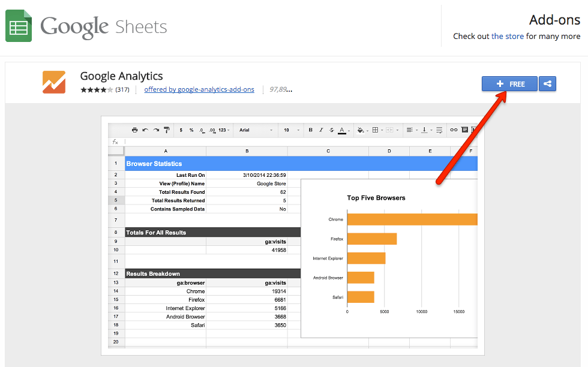The image size is (588, 367).
Task: Click the Safari bar in chart
Action: point(361,297)
